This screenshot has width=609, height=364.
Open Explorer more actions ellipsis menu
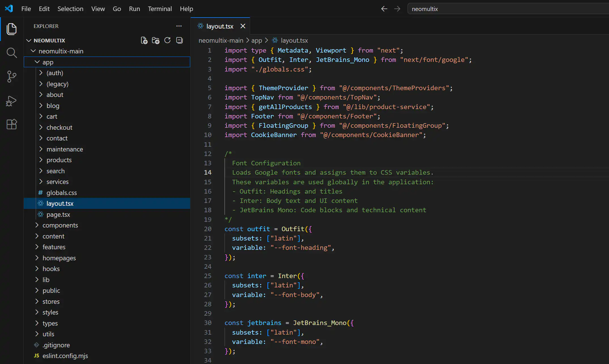pos(179,26)
